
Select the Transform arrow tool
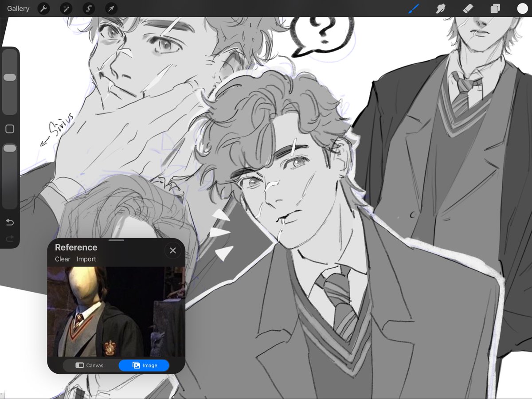pyautogui.click(x=111, y=8)
